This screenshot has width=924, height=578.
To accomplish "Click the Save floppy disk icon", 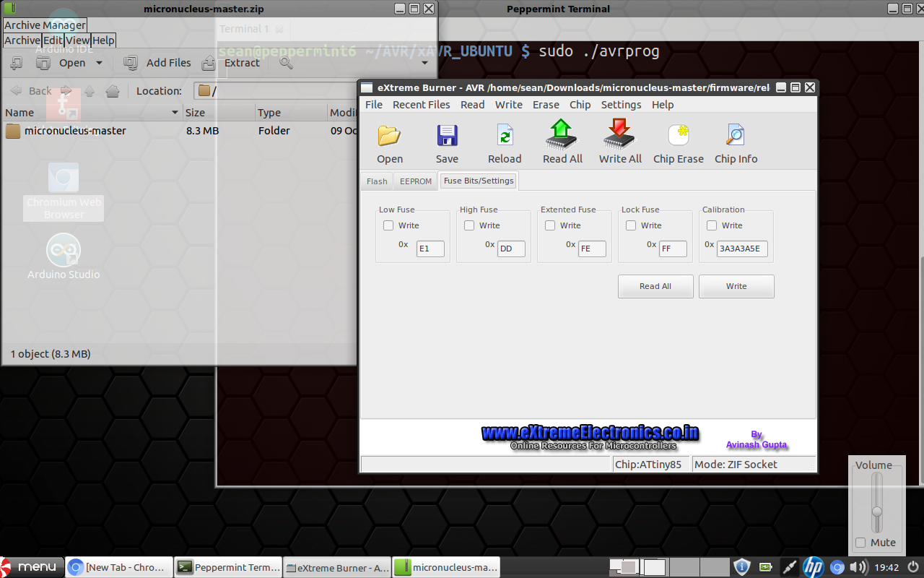I will (x=447, y=136).
